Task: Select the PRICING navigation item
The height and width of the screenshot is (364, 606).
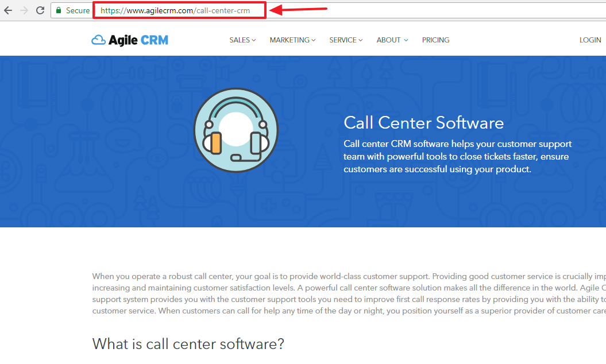Action: pos(435,40)
